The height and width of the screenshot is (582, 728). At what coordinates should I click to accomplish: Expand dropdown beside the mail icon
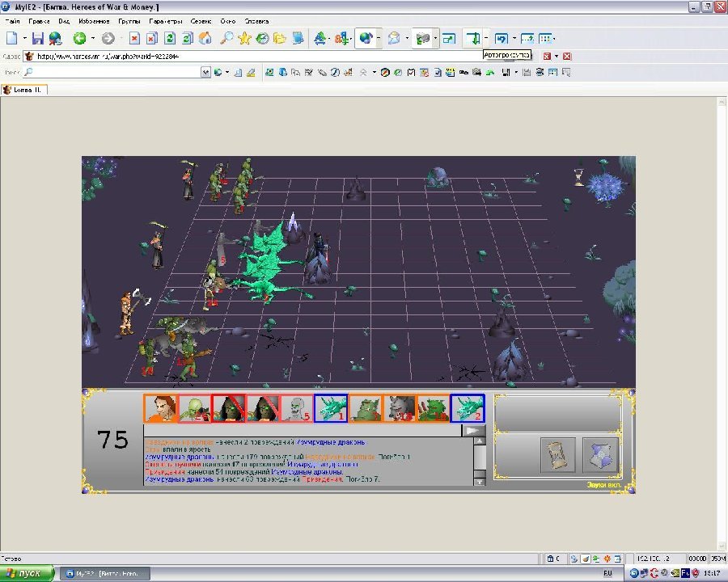coord(407,39)
